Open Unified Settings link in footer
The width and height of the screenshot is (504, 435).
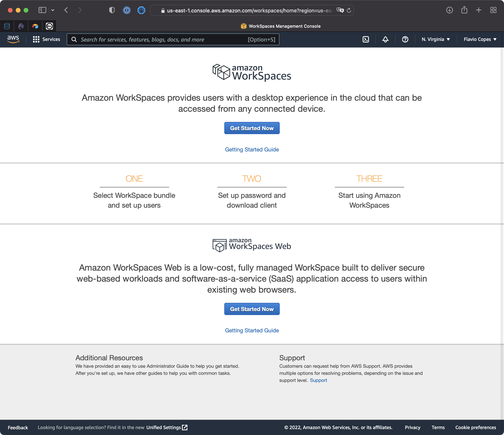point(167,427)
